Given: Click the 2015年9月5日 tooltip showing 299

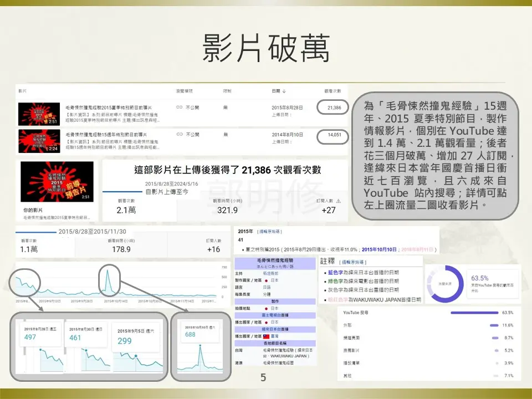Looking at the screenshot, I should pyautogui.click(x=136, y=336).
